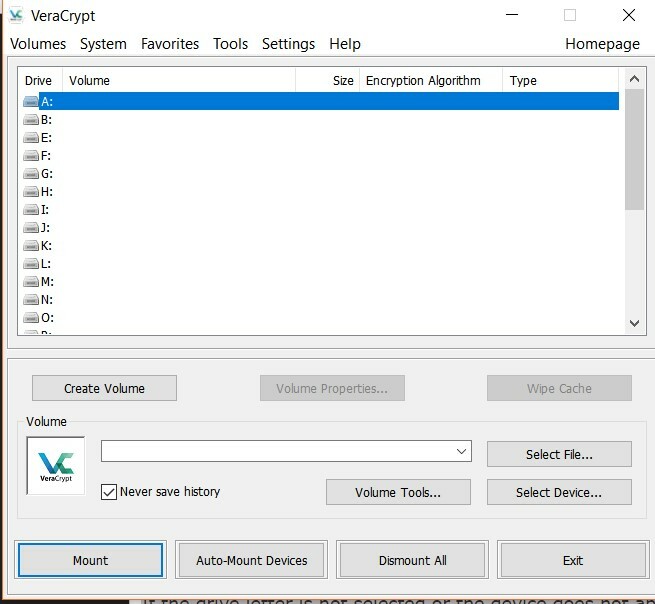Image resolution: width=655 pixels, height=604 pixels.
Task: Click the L: drive letter text
Action: click(x=46, y=264)
